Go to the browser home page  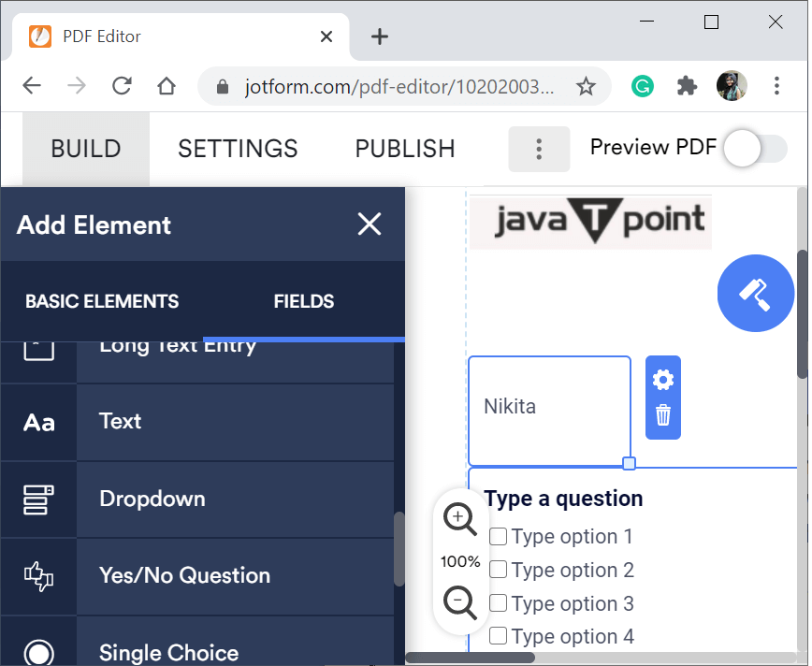coord(167,85)
